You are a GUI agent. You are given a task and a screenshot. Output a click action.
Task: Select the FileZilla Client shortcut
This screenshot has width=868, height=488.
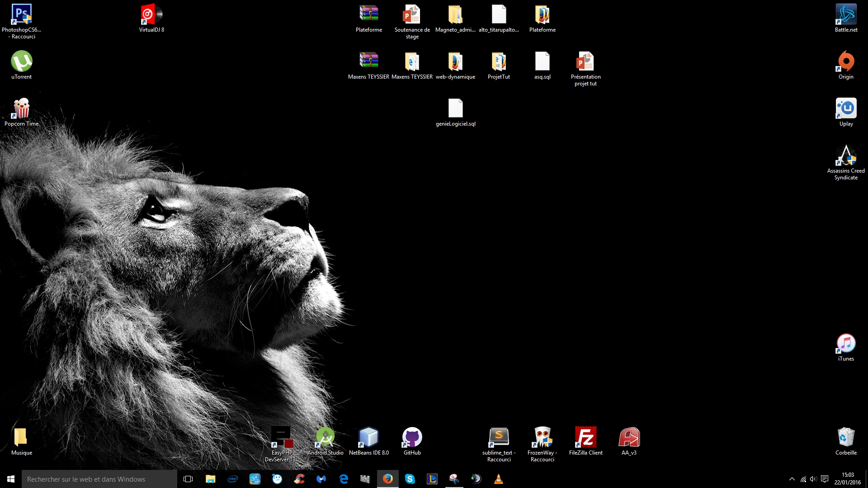tap(585, 441)
